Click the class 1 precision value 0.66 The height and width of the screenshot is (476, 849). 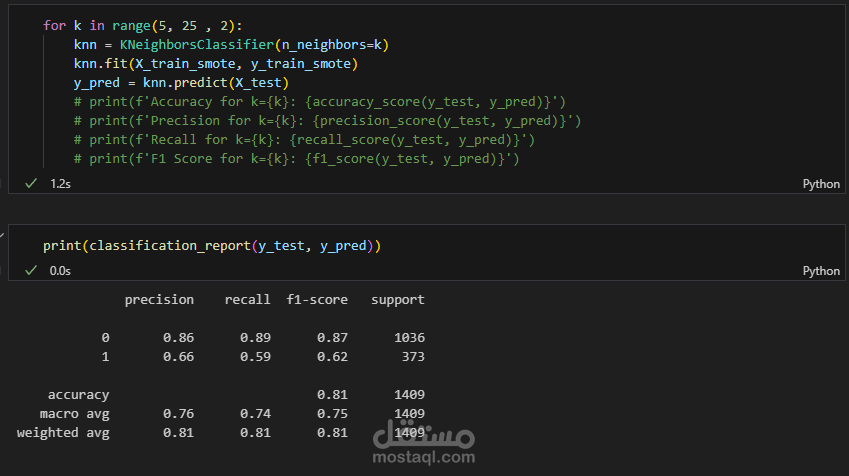pyautogui.click(x=178, y=356)
